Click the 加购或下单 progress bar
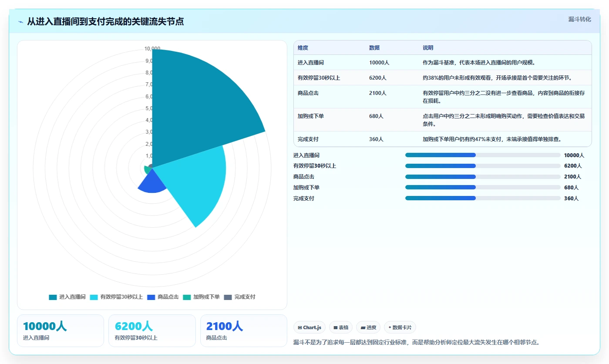 [x=483, y=187]
